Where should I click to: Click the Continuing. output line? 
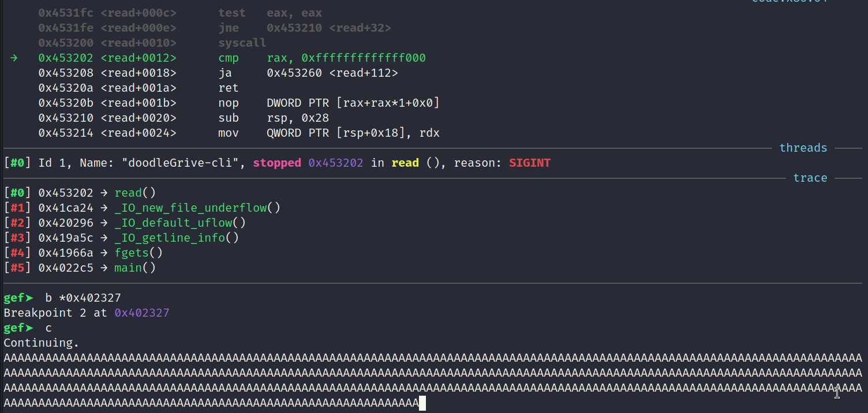click(42, 343)
